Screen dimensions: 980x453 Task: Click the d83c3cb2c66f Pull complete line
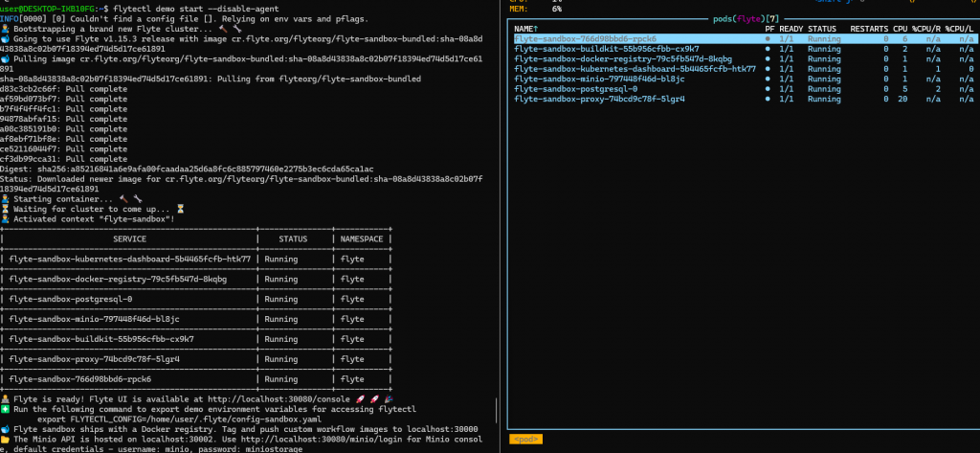[63, 89]
